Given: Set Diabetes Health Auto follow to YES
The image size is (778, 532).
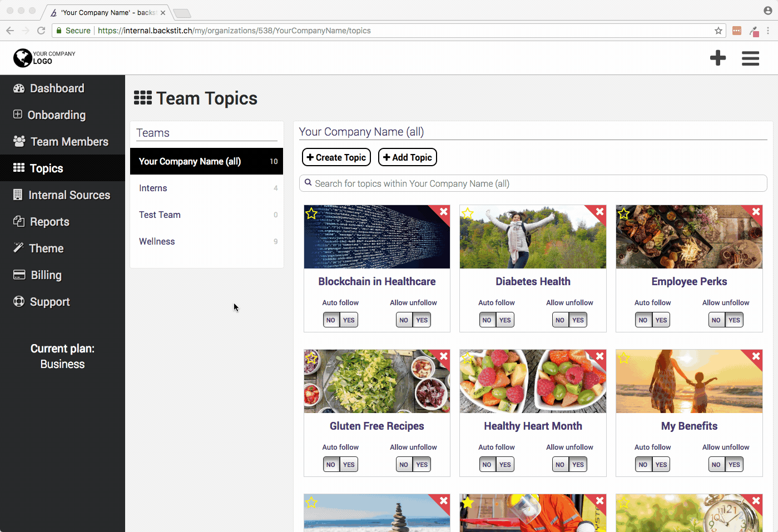Looking at the screenshot, I should click(505, 320).
